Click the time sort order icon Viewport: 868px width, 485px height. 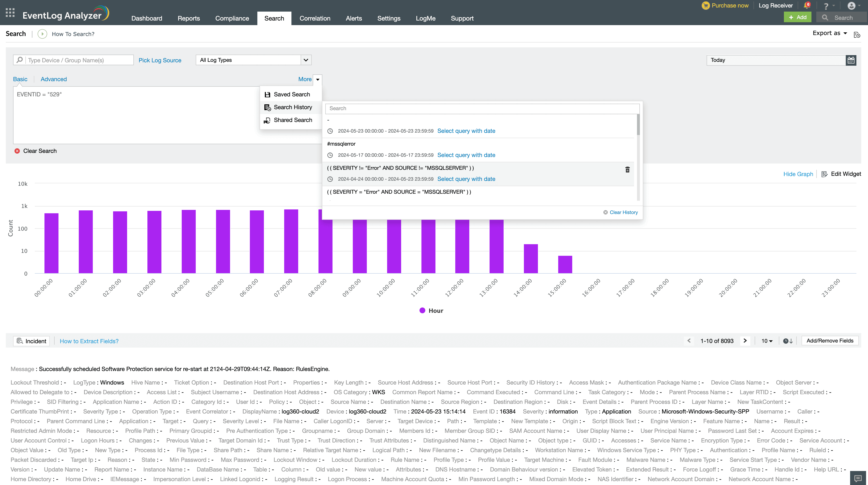point(788,341)
